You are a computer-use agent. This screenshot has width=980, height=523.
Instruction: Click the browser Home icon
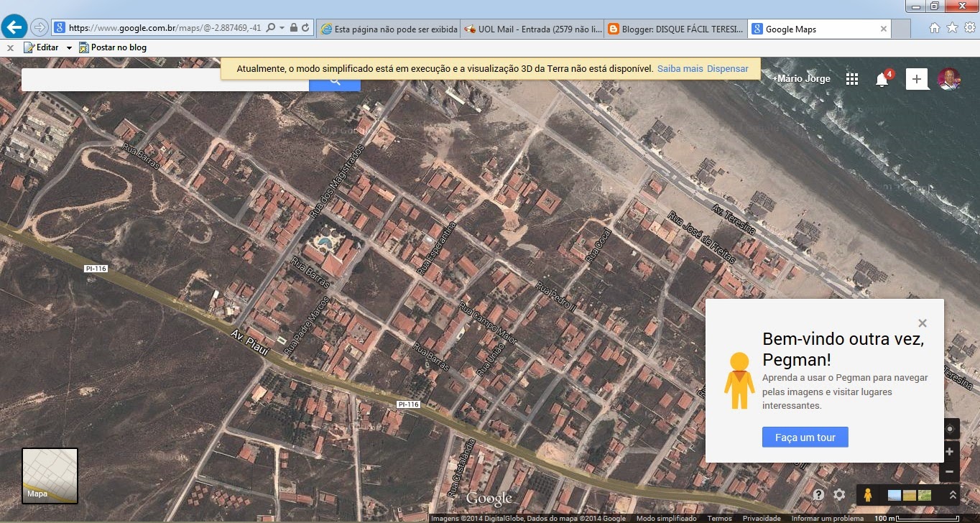coord(934,28)
